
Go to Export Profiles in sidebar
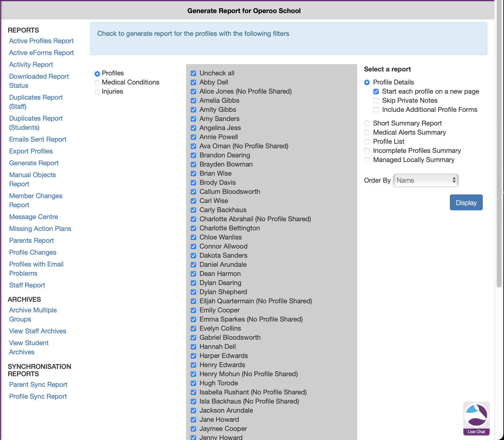(31, 151)
